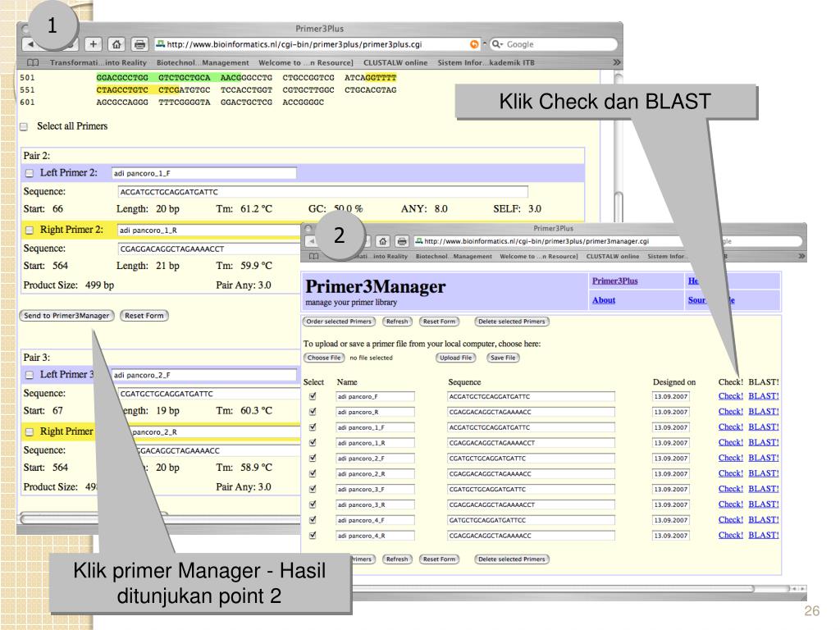Open the bookmarks book icon in window 1
The width and height of the screenshot is (840, 630).
coord(34,63)
